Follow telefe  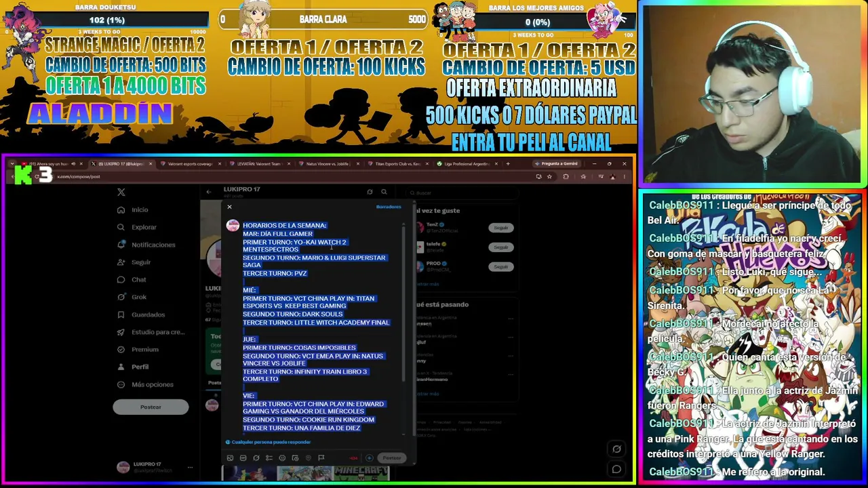pyautogui.click(x=500, y=247)
